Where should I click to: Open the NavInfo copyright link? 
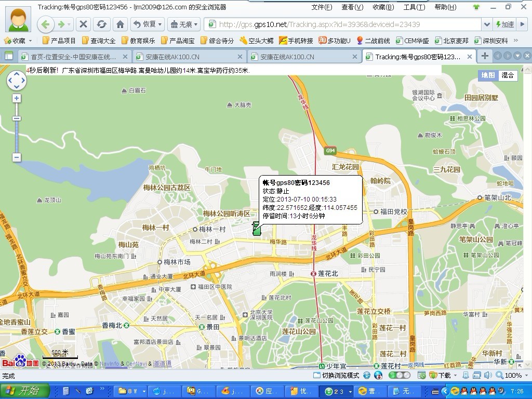109,364
